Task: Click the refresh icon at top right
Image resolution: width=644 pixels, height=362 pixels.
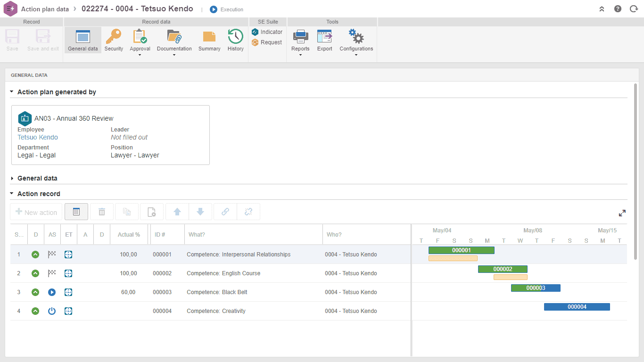Action: pyautogui.click(x=634, y=9)
